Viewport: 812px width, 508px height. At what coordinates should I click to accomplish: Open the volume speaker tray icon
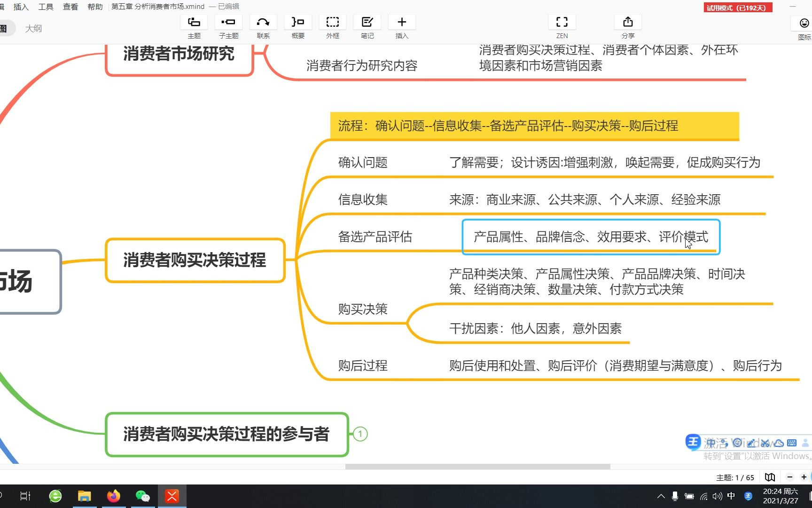coord(717,496)
